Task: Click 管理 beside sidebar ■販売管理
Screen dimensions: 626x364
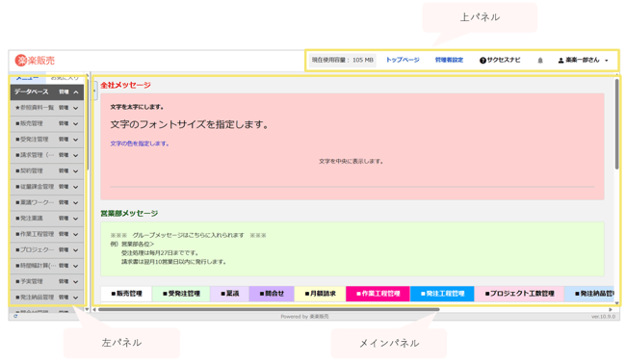Action: click(x=64, y=123)
